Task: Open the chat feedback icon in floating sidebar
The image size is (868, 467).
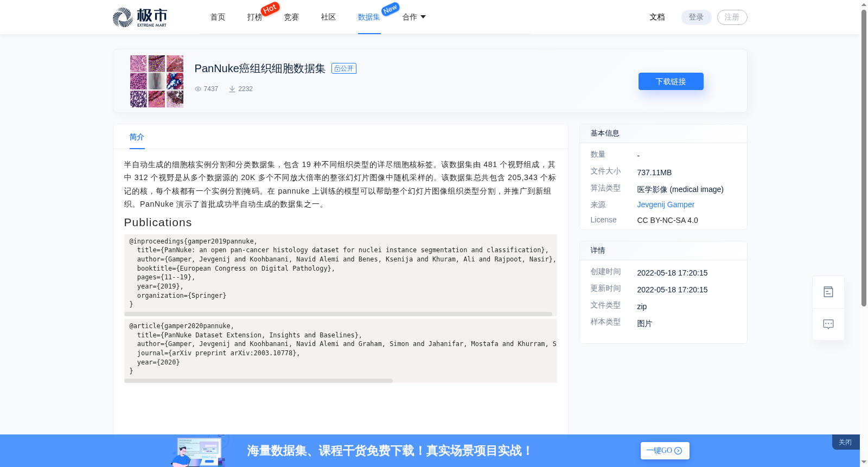Action: (x=828, y=324)
